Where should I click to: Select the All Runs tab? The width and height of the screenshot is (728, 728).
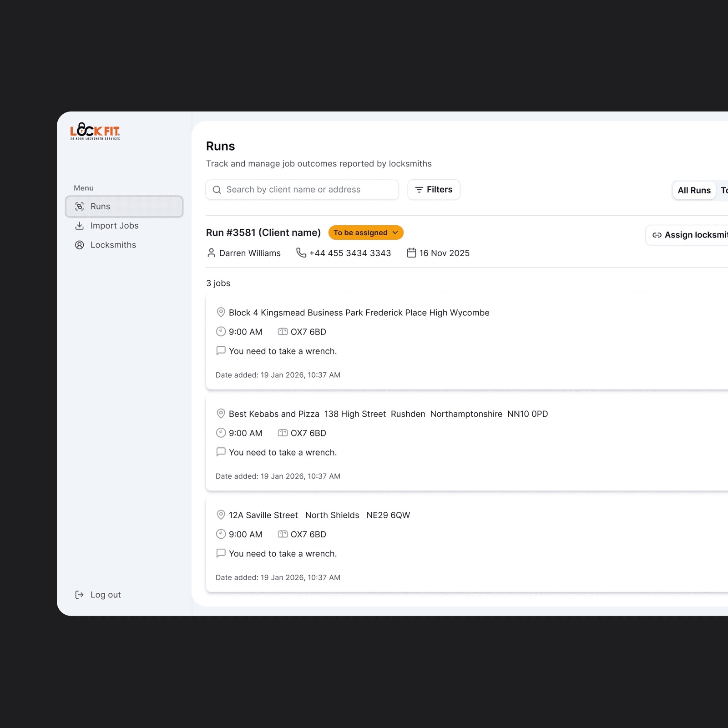(694, 191)
